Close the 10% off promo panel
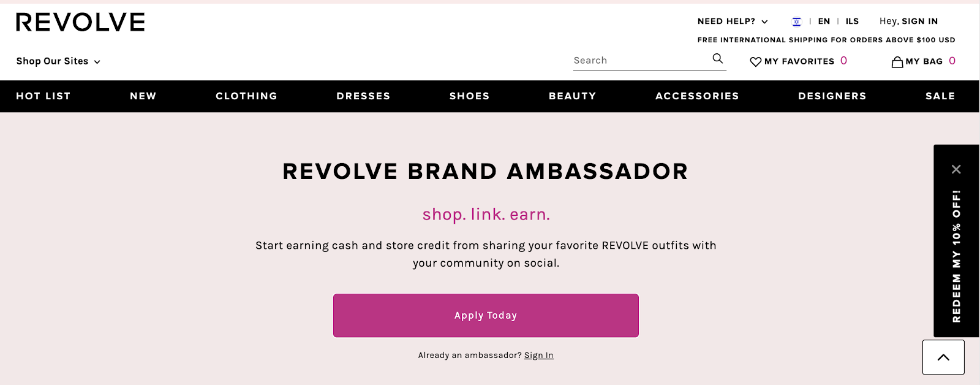 [956, 169]
